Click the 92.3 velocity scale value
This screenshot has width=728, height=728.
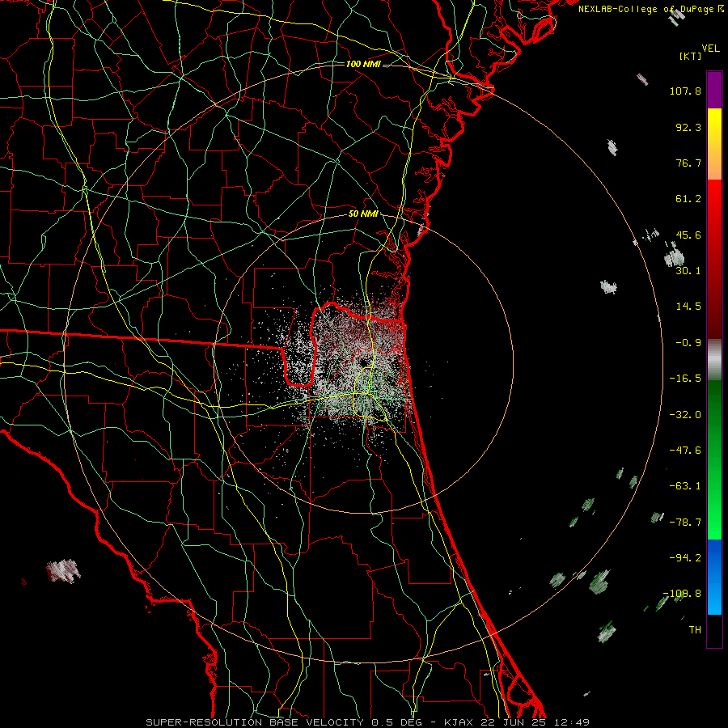(x=688, y=127)
